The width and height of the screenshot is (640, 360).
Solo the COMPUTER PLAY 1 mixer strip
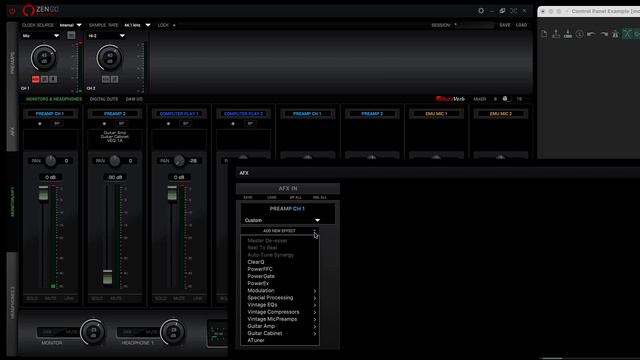click(161, 299)
